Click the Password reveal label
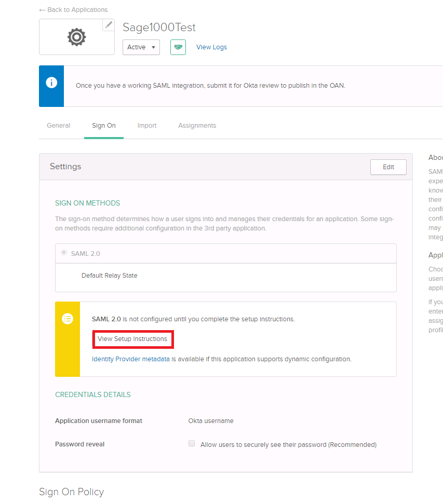The height and width of the screenshot is (504, 443). [x=80, y=444]
